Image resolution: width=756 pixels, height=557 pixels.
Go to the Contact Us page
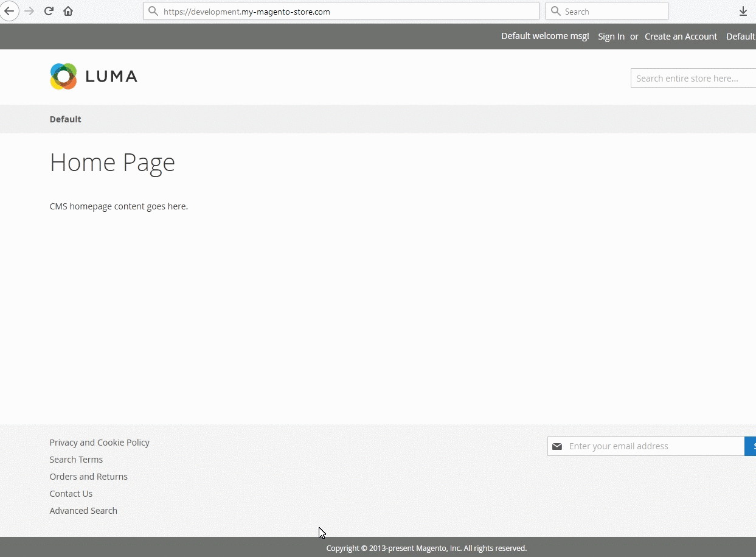coord(71,494)
